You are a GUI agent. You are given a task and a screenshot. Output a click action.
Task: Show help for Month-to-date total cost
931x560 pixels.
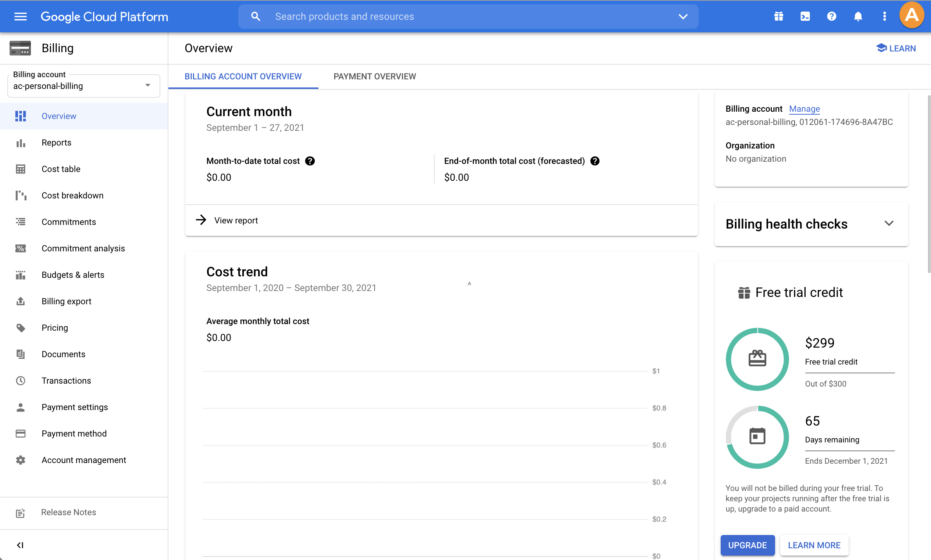click(x=310, y=161)
